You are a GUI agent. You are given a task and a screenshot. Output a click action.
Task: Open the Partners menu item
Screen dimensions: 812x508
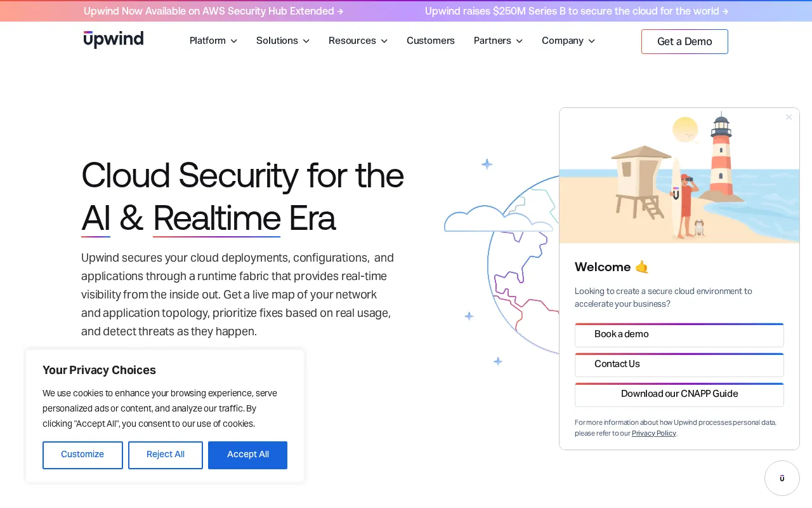(x=492, y=41)
